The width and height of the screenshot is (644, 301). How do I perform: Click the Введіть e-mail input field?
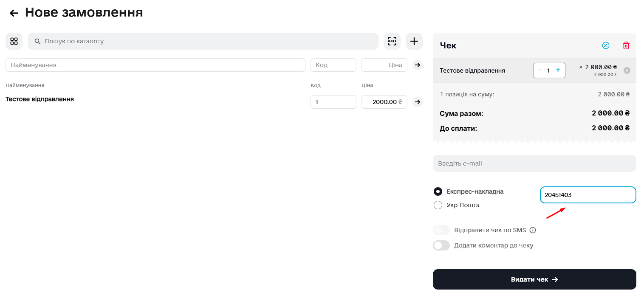[x=534, y=163]
